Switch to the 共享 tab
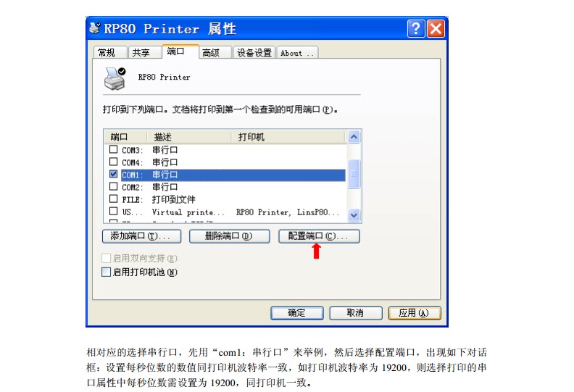Image resolution: width=574 pixels, height=392 pixels. click(145, 52)
